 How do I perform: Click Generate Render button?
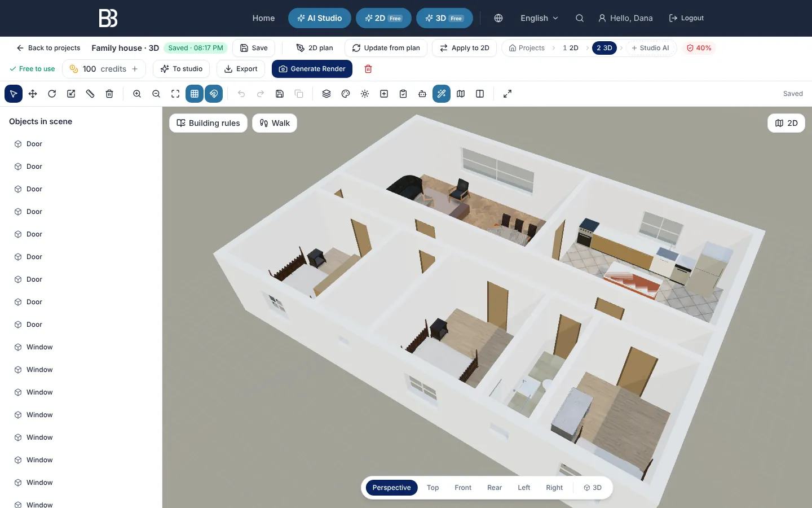[312, 69]
